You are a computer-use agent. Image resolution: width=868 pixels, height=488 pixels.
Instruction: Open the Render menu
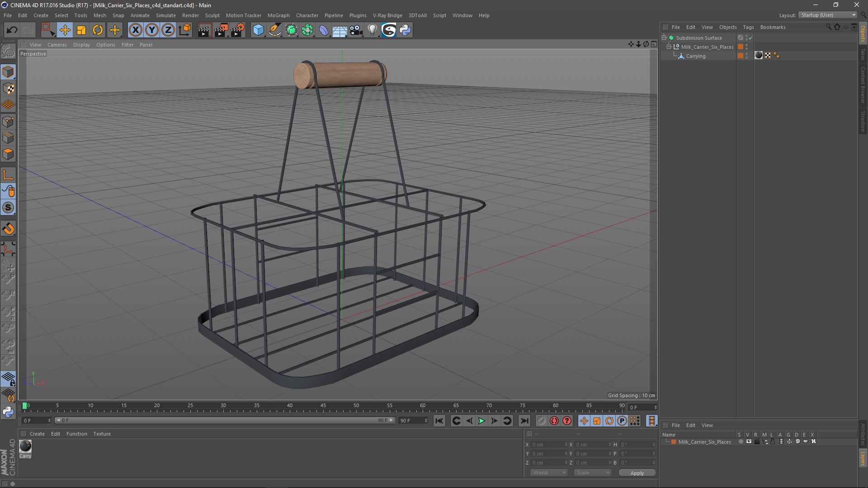(190, 15)
